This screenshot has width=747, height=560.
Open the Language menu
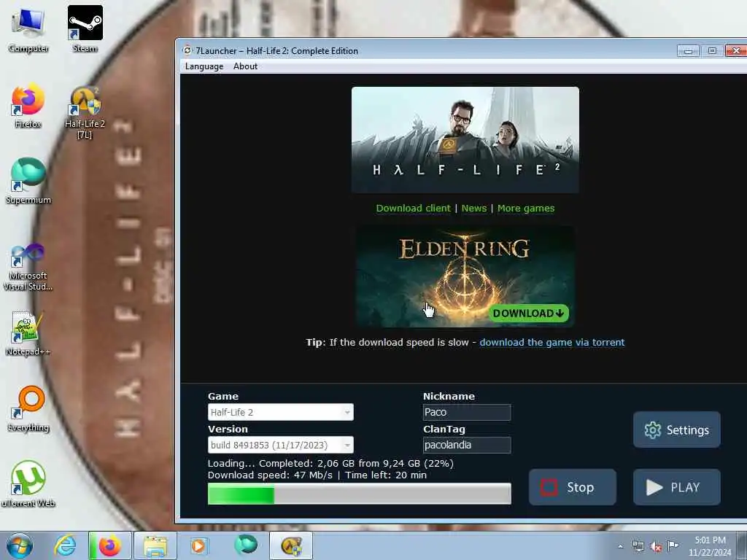click(x=204, y=66)
